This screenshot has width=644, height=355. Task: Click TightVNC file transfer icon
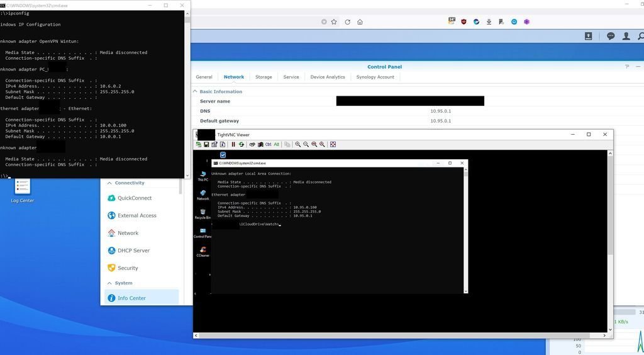287,144
